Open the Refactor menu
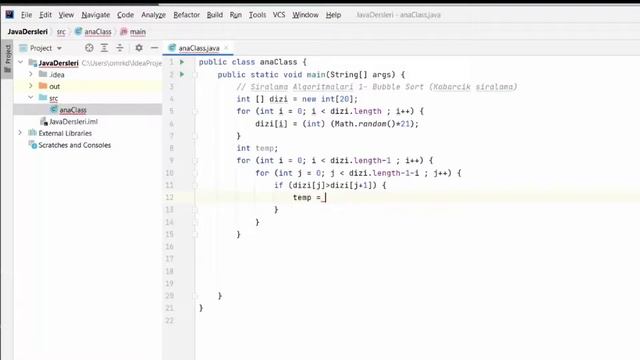Viewport: 640px width, 360px height. pos(187,15)
